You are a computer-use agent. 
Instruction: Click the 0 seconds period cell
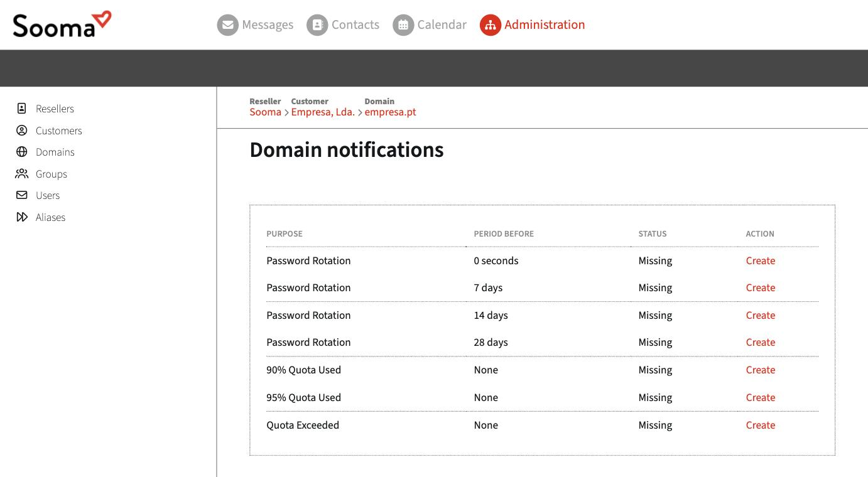pos(496,260)
